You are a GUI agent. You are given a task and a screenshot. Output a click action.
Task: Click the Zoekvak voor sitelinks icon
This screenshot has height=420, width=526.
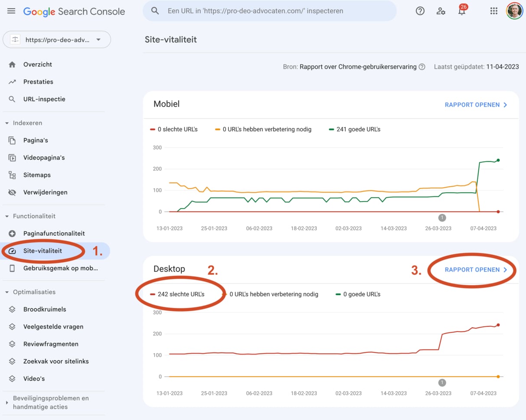pyautogui.click(x=12, y=361)
